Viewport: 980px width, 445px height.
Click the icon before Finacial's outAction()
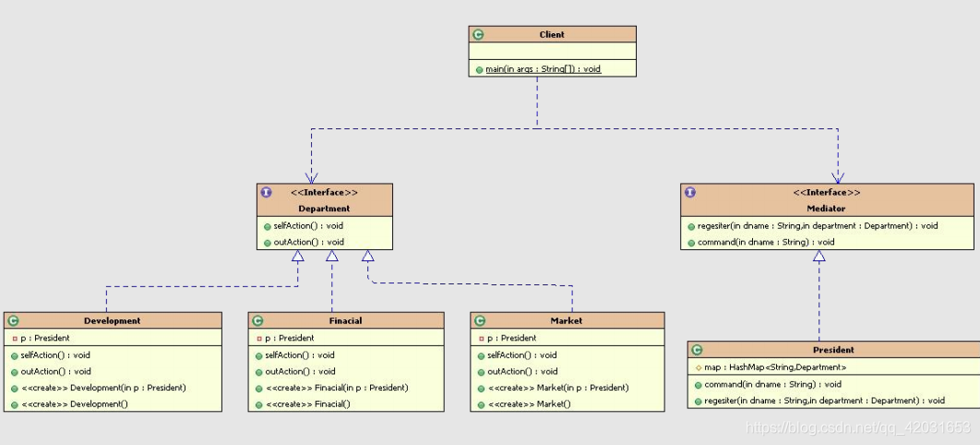coord(258,372)
